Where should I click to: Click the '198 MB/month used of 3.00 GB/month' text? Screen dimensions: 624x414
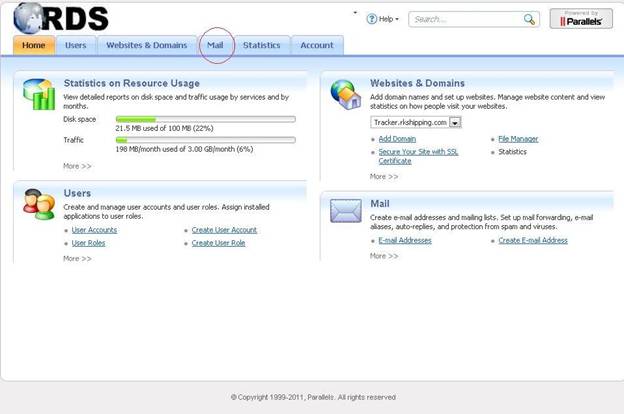point(184,149)
